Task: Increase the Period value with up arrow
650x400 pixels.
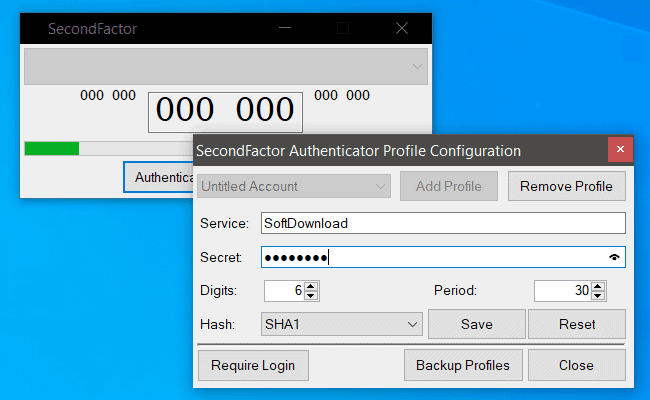Action: pos(597,286)
